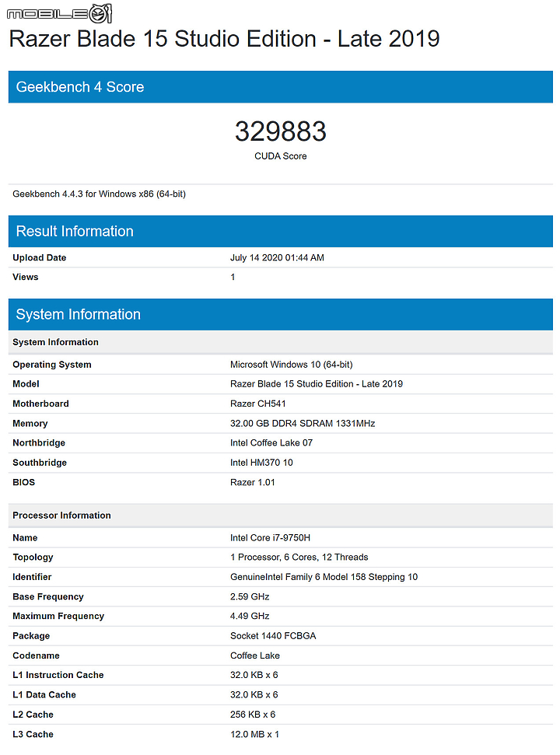
Task: Click the Motherboard label
Action: [40, 404]
